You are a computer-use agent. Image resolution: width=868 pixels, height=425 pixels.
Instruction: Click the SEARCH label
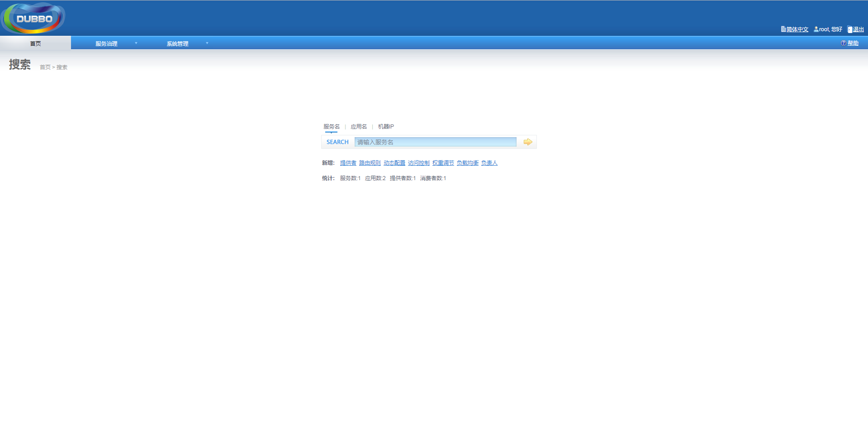tap(337, 142)
